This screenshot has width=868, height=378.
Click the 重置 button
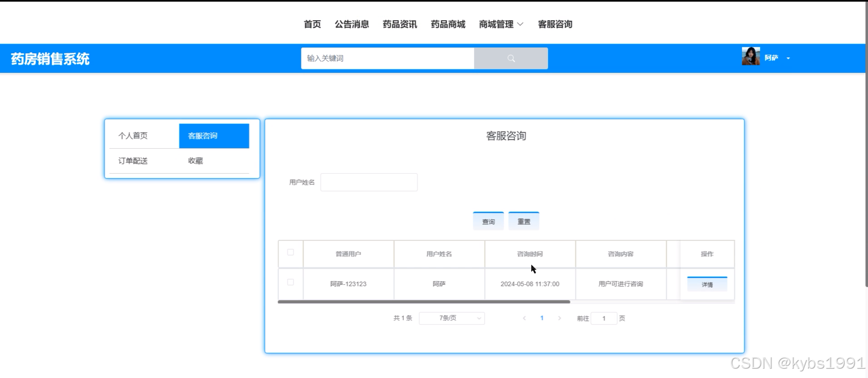[524, 221]
